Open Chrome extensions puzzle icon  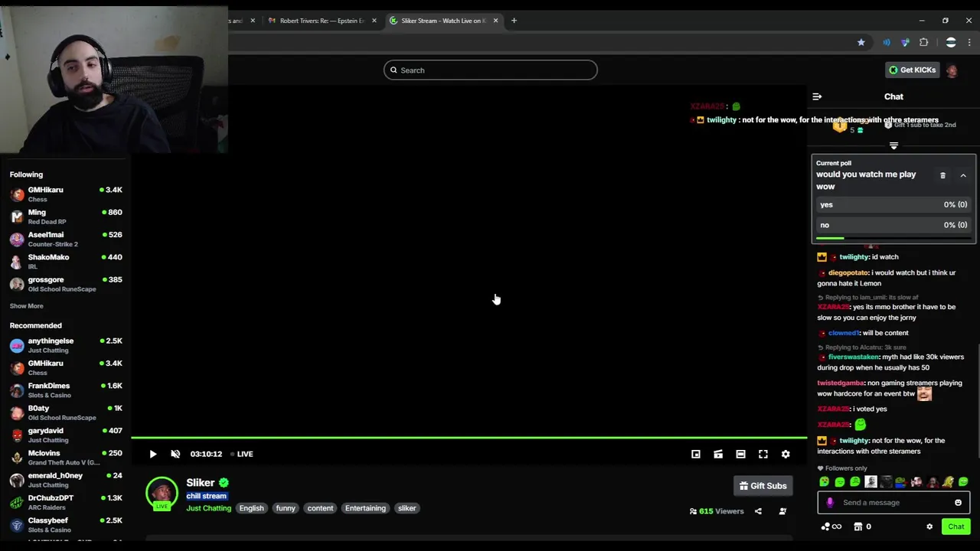pyautogui.click(x=924, y=42)
